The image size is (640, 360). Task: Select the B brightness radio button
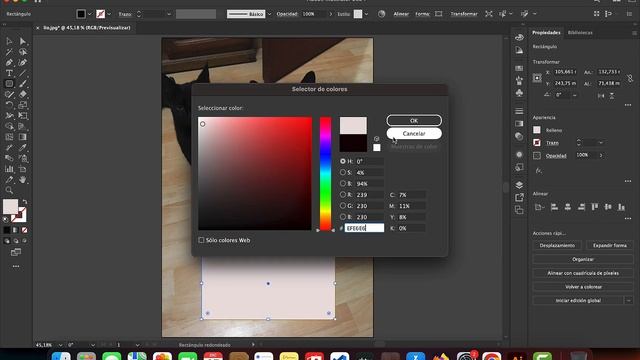[x=343, y=183]
